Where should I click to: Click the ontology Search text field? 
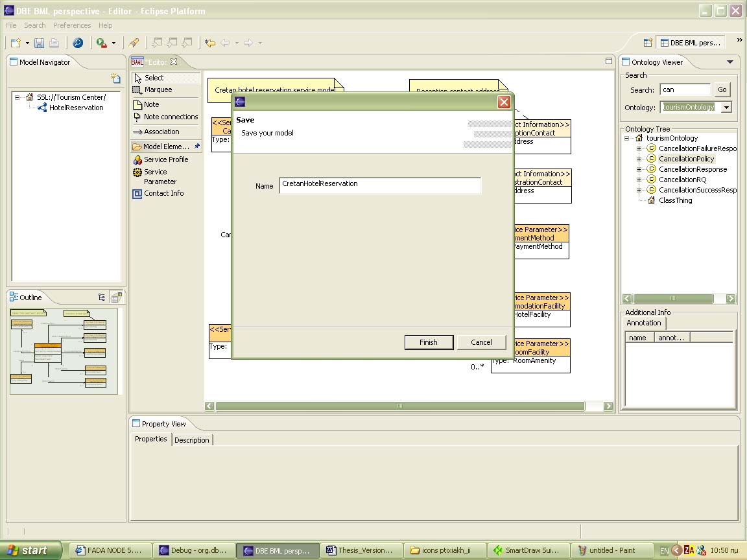click(x=685, y=89)
